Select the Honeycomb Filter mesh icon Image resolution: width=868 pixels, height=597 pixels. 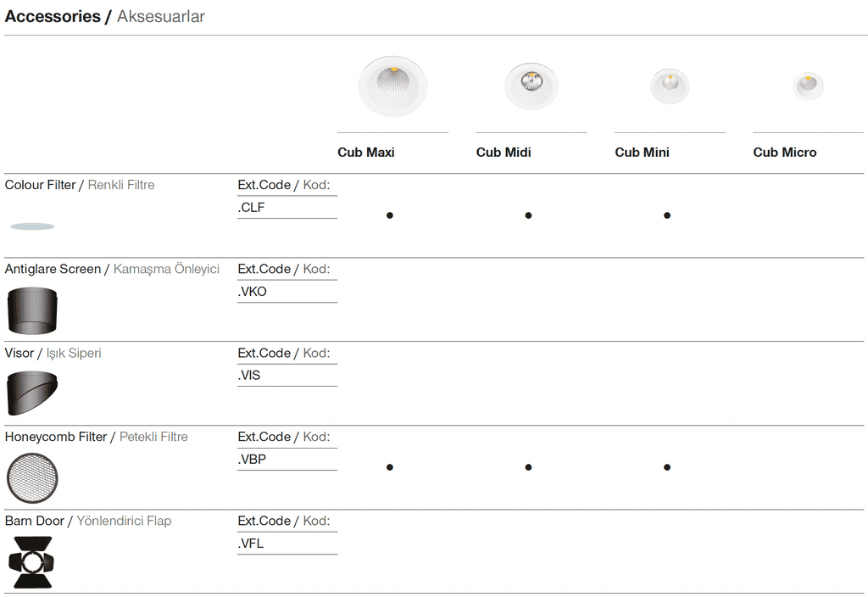(32, 478)
